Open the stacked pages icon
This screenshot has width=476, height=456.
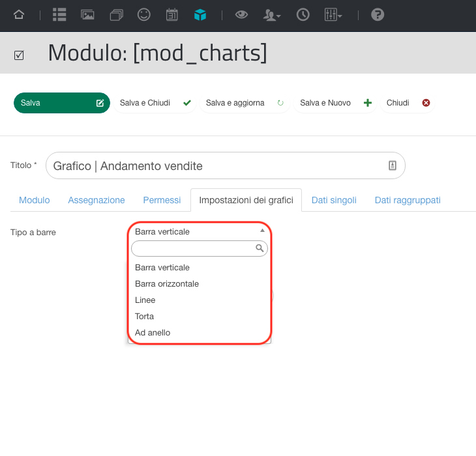(x=116, y=15)
